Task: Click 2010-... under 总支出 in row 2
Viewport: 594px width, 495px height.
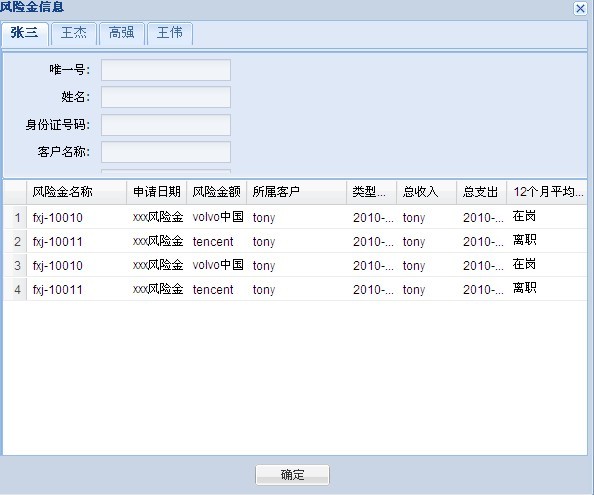Action: pos(483,242)
